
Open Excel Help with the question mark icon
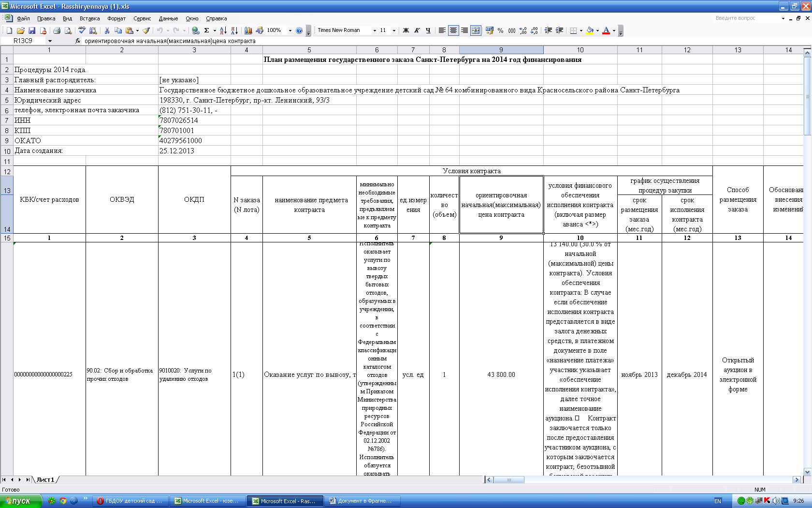pyautogui.click(x=299, y=30)
